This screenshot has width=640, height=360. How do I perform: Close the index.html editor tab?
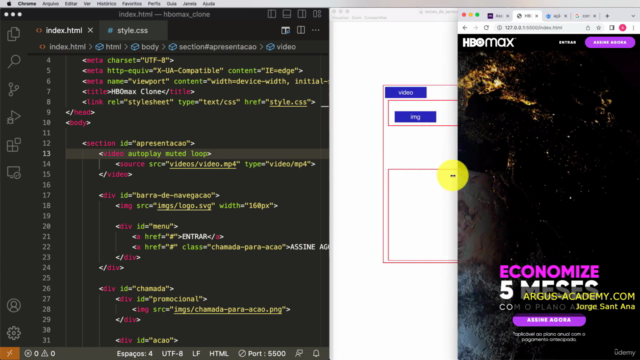point(90,30)
